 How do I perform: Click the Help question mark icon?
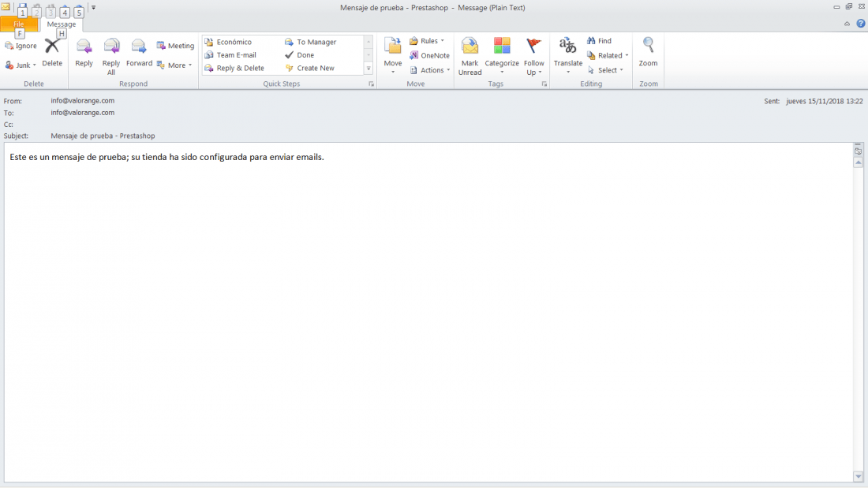coord(861,23)
